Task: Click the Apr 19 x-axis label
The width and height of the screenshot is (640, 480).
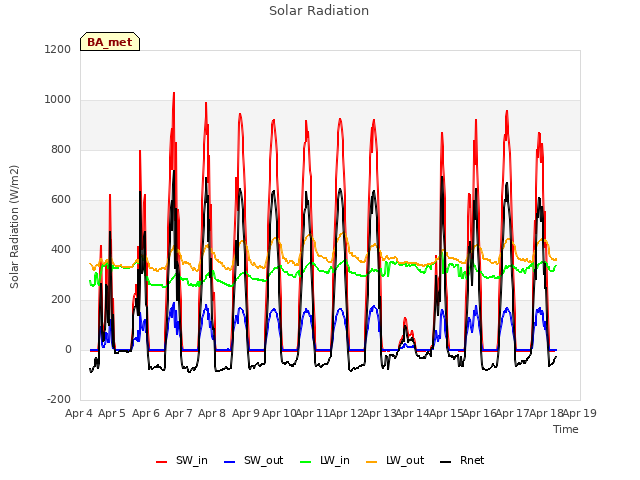Action: (580, 413)
